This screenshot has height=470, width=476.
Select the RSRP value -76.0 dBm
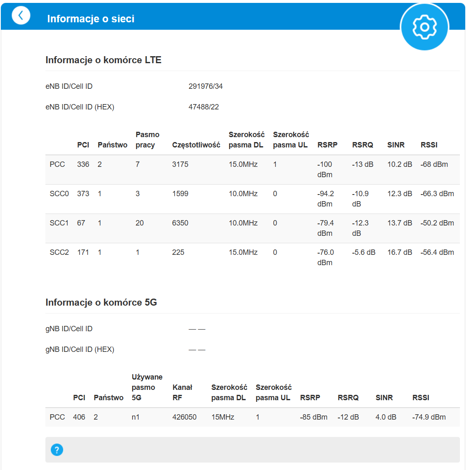[x=325, y=257]
